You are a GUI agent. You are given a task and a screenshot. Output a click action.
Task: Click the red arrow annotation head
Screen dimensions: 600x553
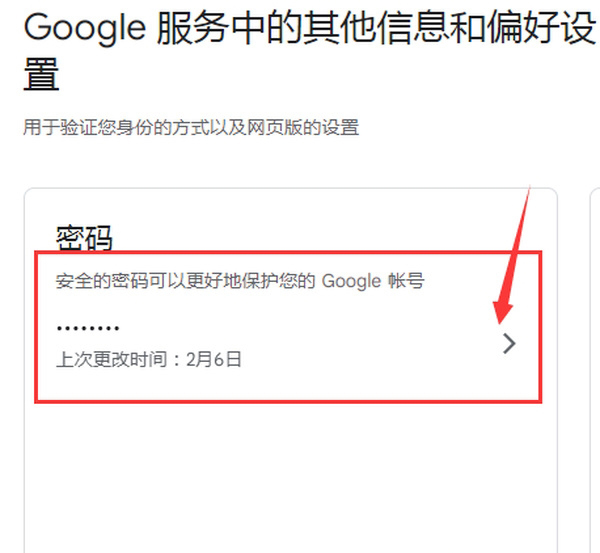coord(502,311)
